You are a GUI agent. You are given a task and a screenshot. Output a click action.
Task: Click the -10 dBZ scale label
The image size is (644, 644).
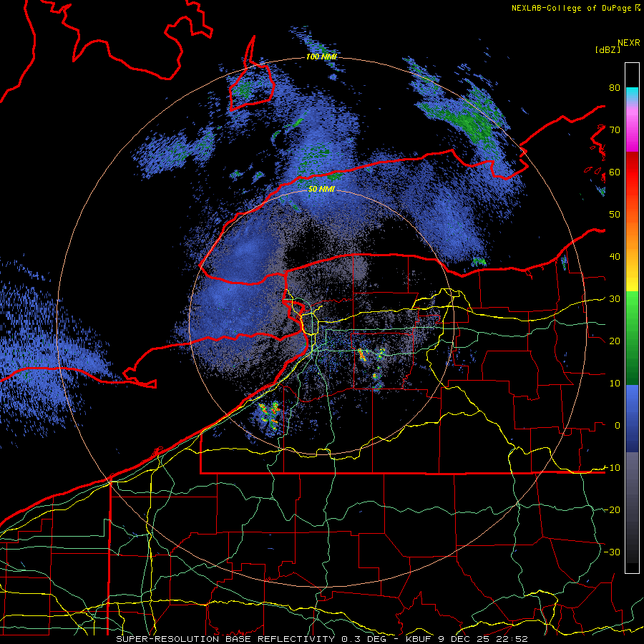[x=612, y=467]
